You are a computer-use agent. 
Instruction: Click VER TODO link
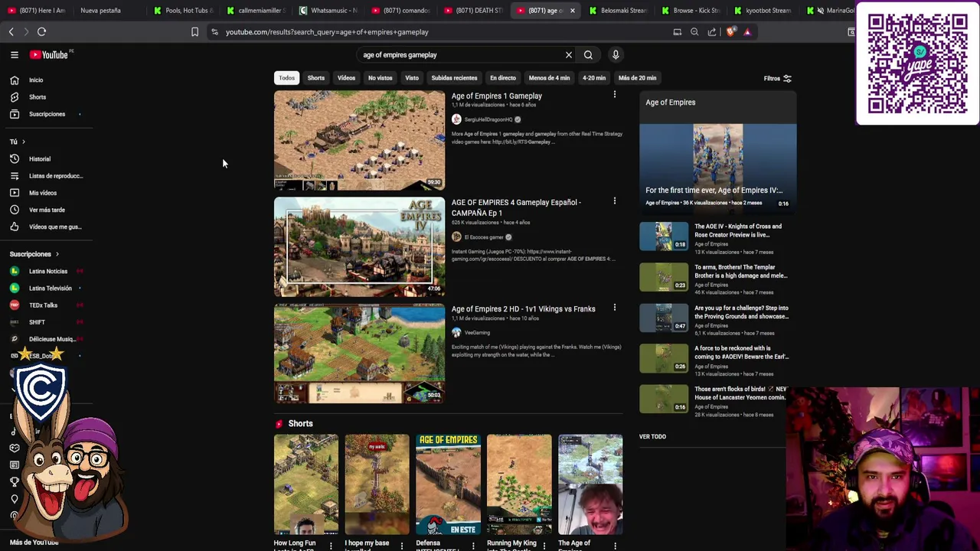coord(652,437)
